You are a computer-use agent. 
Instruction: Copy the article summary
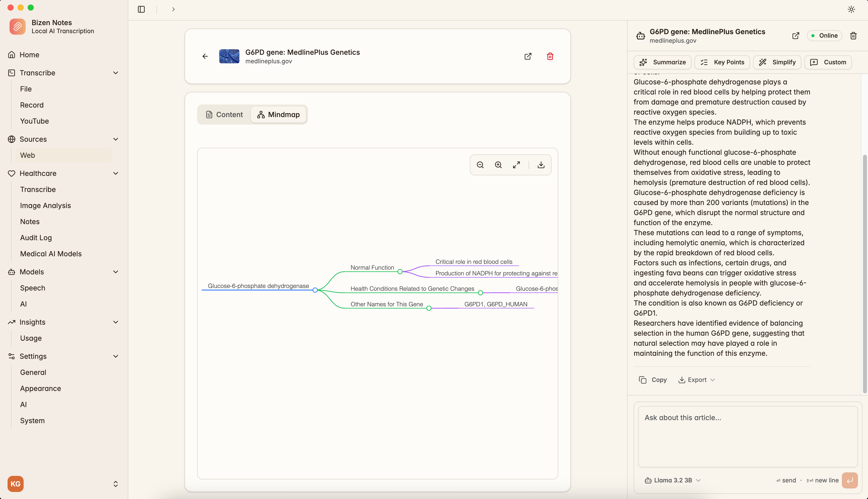pyautogui.click(x=652, y=379)
